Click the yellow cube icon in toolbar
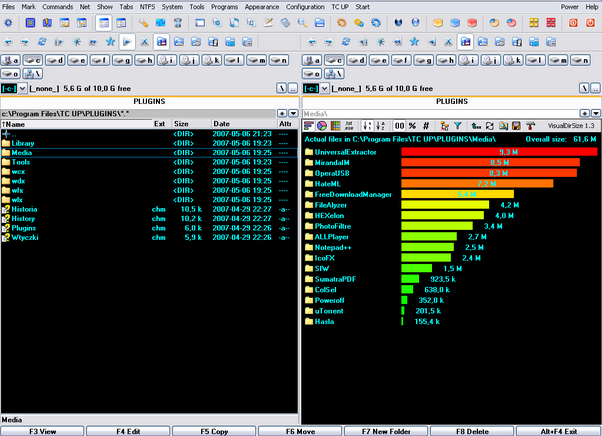 [438, 23]
